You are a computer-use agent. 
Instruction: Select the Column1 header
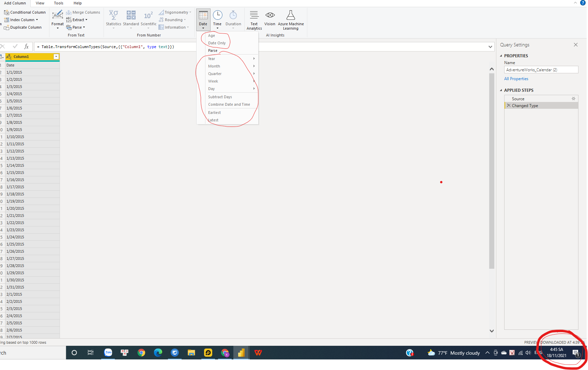pyautogui.click(x=32, y=57)
